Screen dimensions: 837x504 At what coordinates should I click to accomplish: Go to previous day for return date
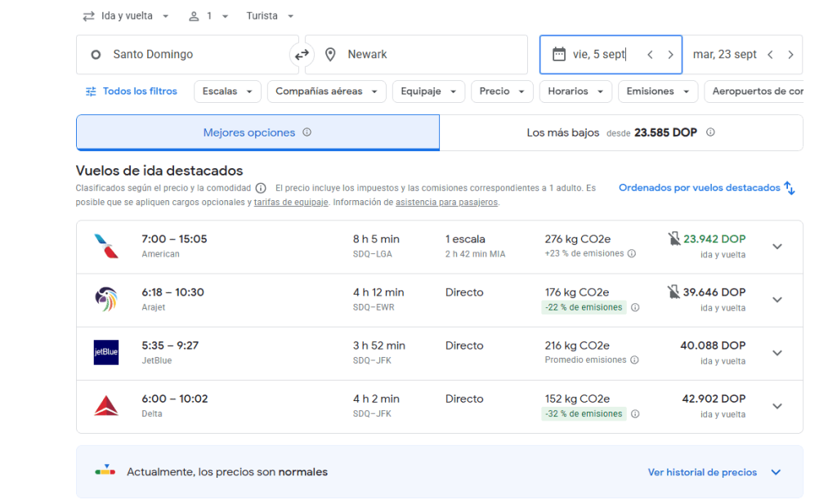click(x=770, y=55)
